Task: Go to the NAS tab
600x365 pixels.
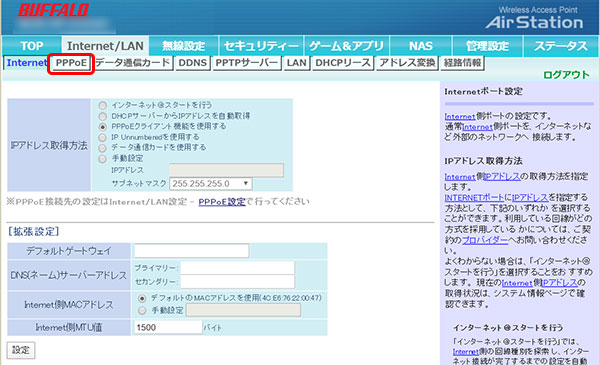Action: click(421, 46)
